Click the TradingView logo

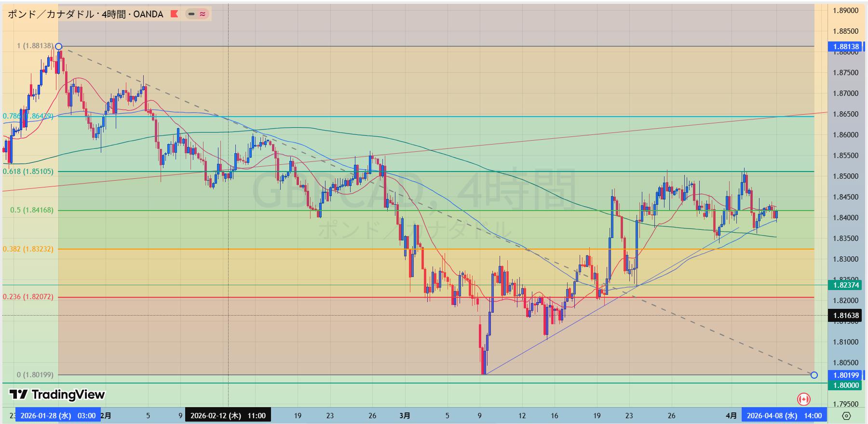point(57,395)
